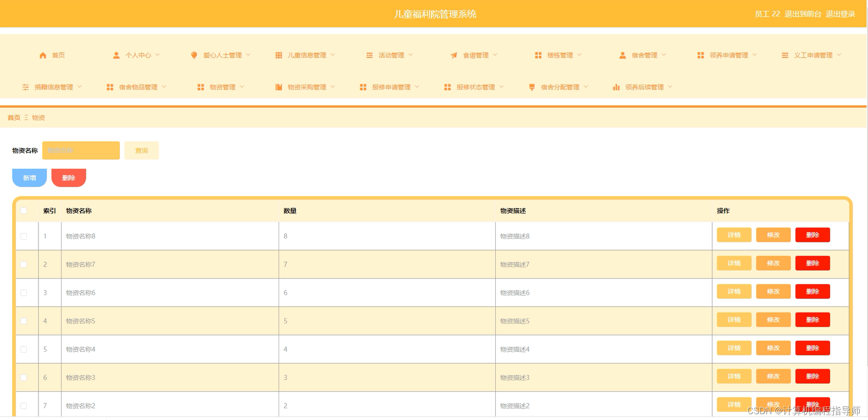Expand the 活动管理 menu chevron

pyautogui.click(x=410, y=55)
